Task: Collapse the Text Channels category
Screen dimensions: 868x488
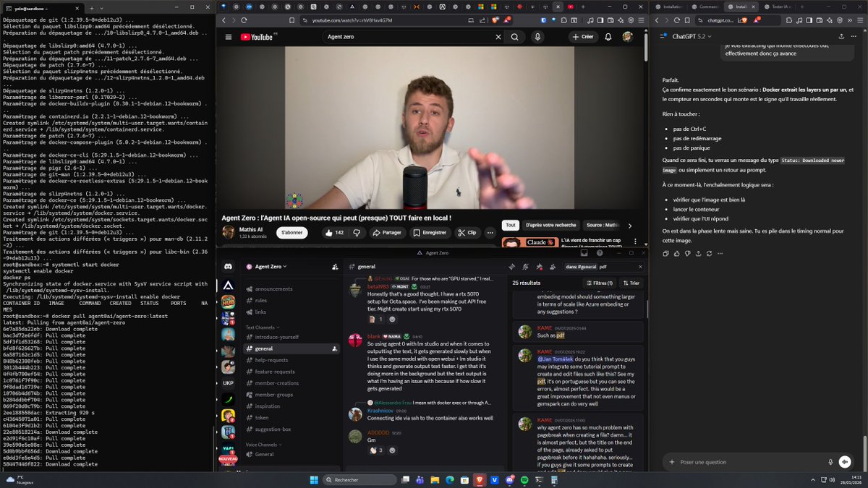Action: 262,327
